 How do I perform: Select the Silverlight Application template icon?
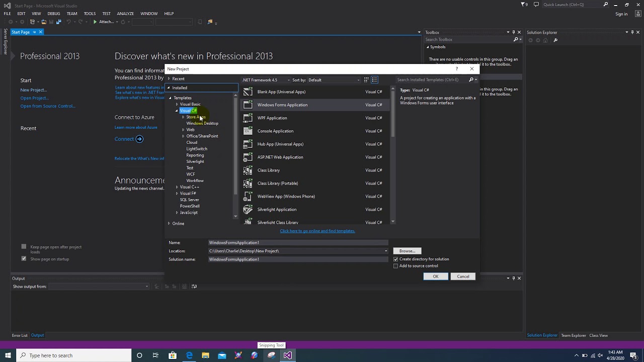[x=248, y=209]
